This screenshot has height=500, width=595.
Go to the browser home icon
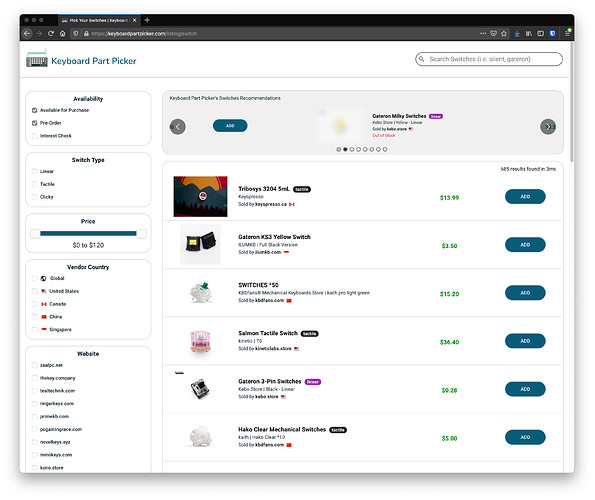(x=63, y=33)
